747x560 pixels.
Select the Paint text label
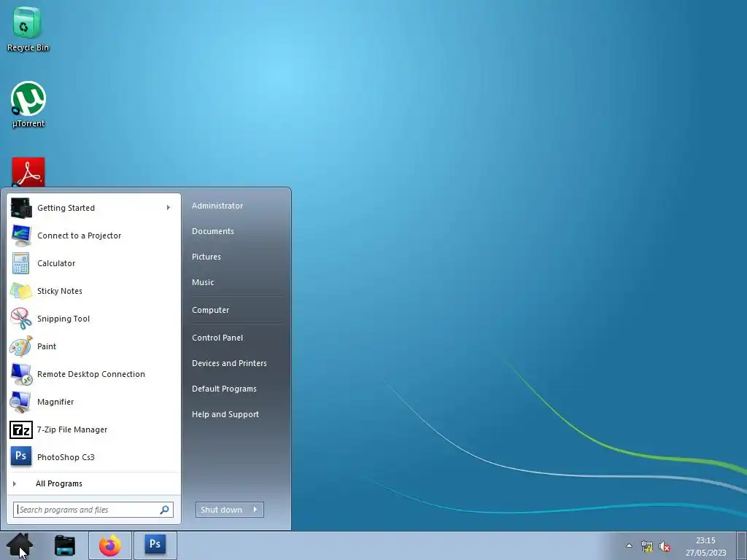click(x=47, y=346)
